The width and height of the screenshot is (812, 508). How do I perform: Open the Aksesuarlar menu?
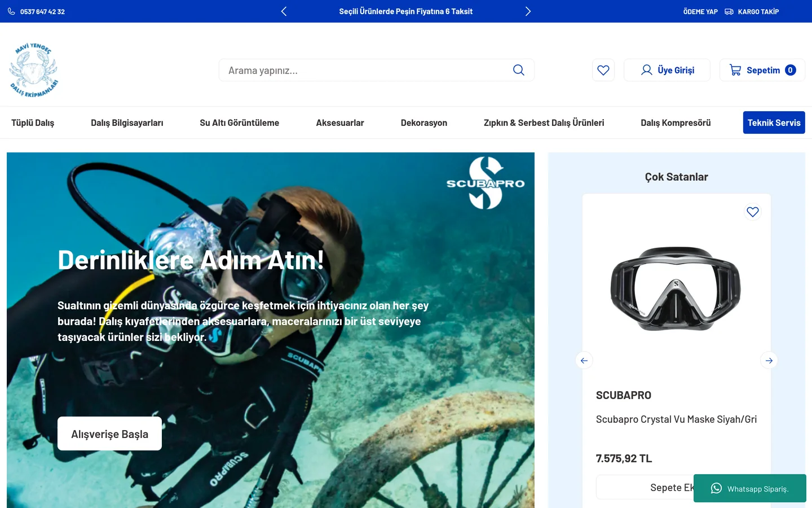pos(340,122)
